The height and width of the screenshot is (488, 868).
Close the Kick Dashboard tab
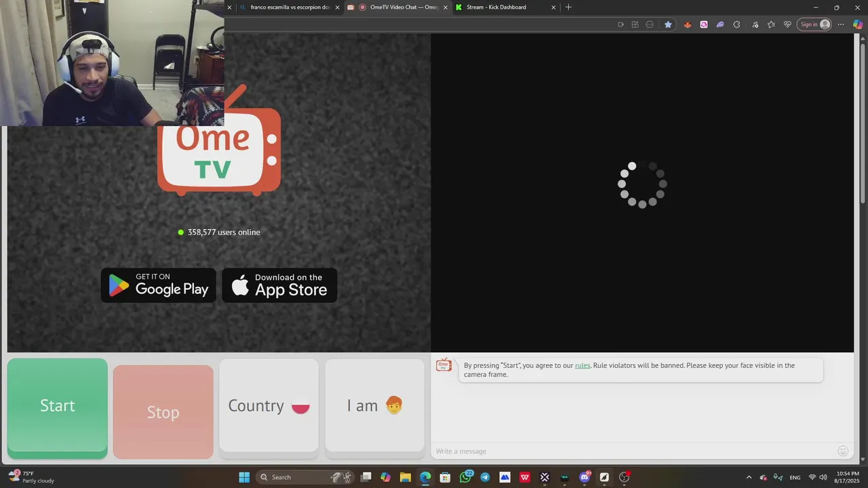tap(553, 7)
